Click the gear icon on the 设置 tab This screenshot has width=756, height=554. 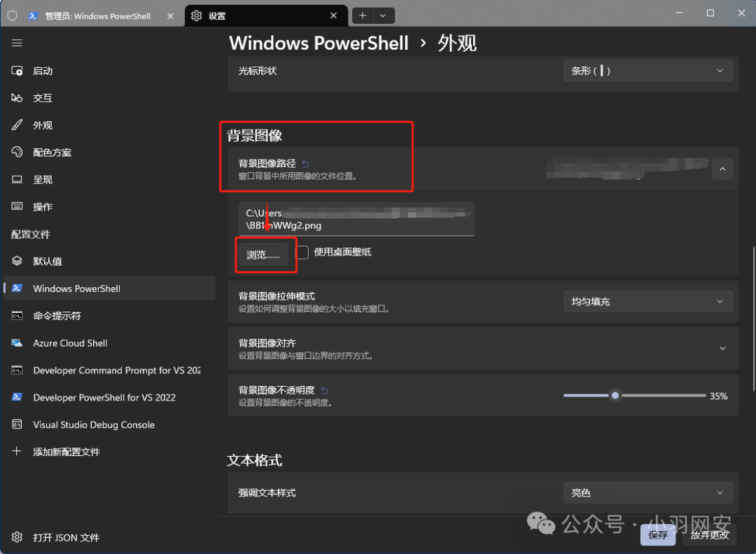[x=196, y=15]
